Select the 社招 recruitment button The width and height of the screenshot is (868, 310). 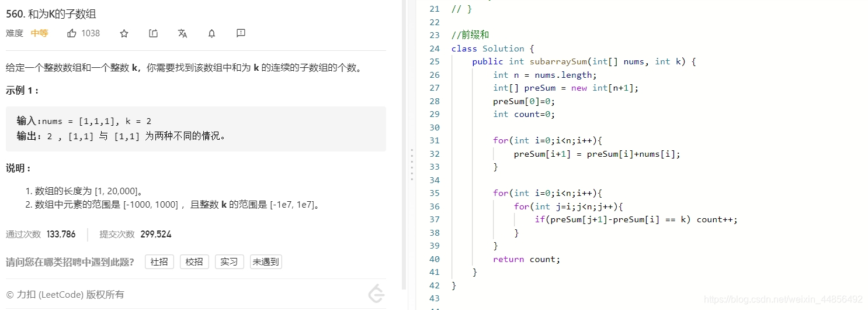pos(159,262)
